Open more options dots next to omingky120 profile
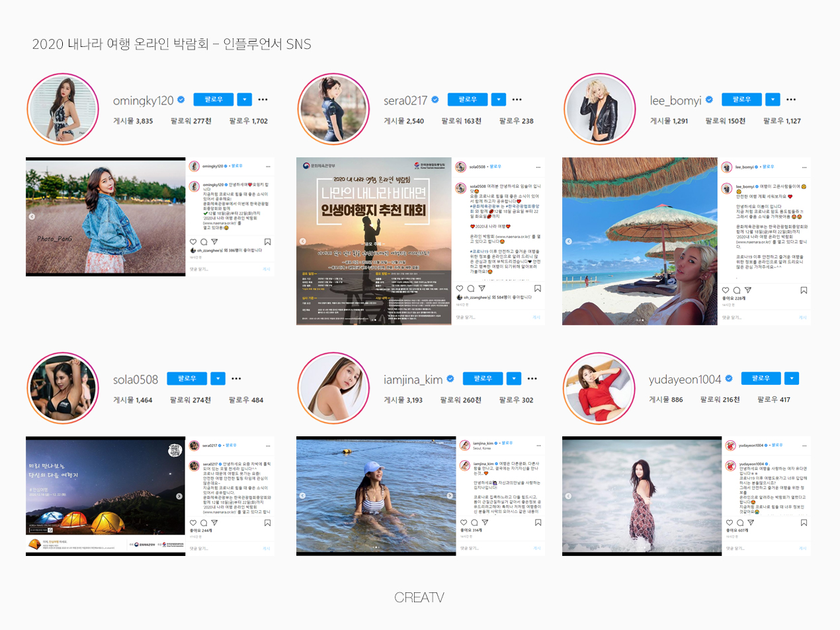The width and height of the screenshot is (840, 630). pyautogui.click(x=263, y=100)
